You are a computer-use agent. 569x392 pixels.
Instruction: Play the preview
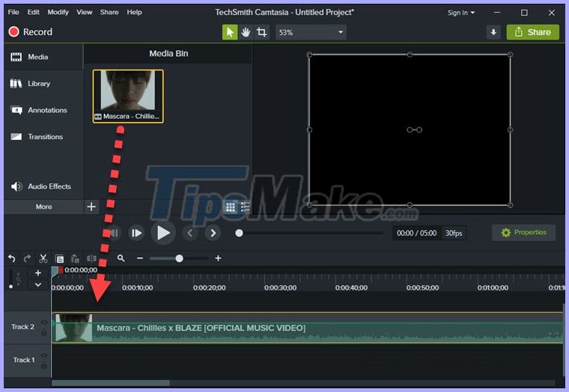click(x=163, y=233)
